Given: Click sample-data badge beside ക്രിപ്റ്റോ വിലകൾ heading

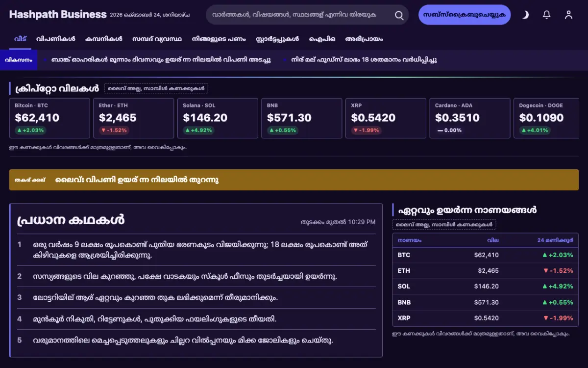Looking at the screenshot, I should click(156, 89).
